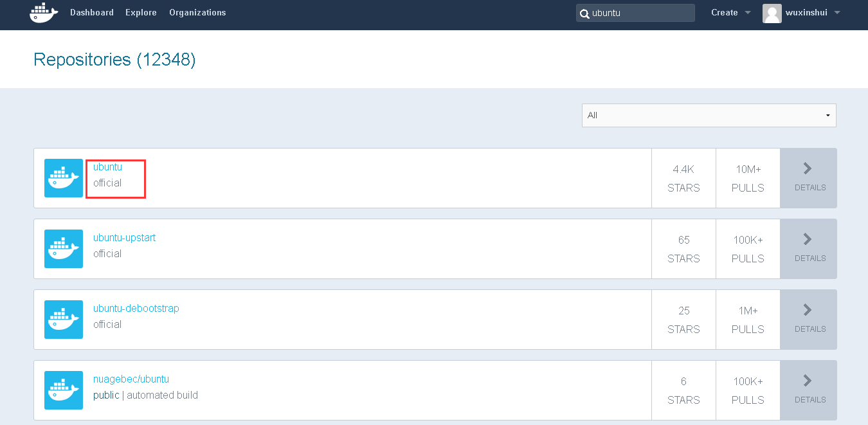
Task: Click the ubuntu repository whale icon
Action: tap(64, 178)
